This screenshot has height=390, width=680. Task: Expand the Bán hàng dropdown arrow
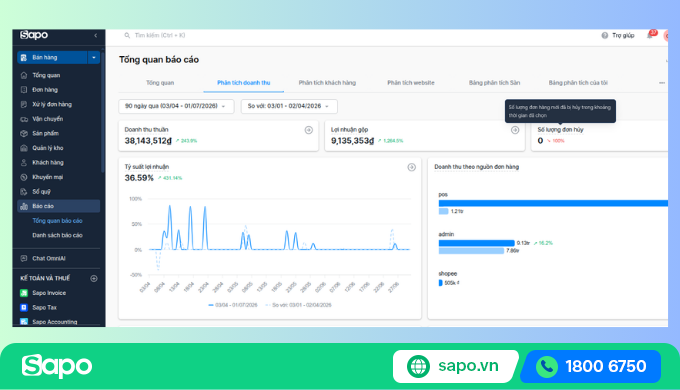(94, 58)
